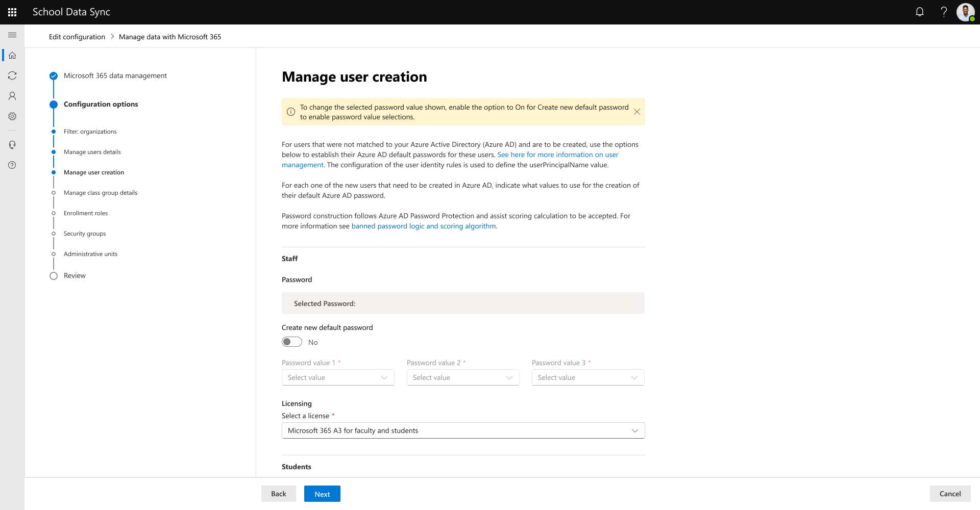Click the Back button
Screen dimensions: 980x510
[279, 494]
